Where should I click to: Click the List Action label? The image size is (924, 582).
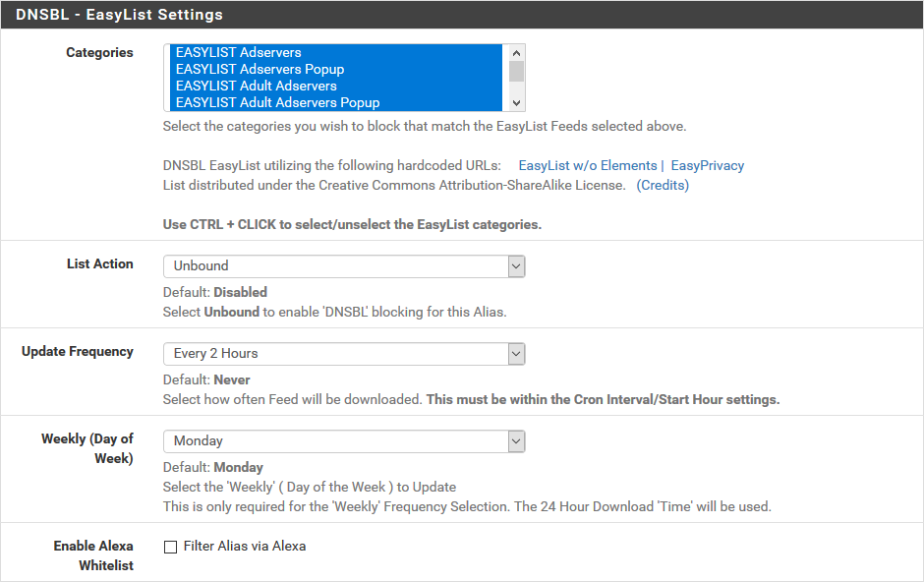point(99,263)
